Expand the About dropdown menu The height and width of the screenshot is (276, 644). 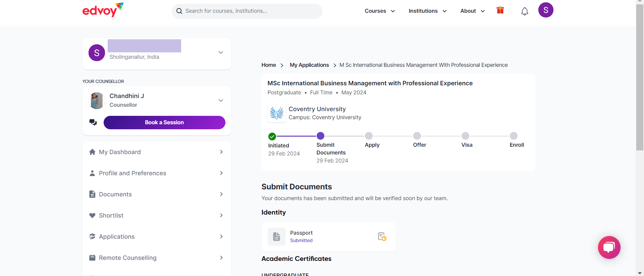click(x=473, y=11)
